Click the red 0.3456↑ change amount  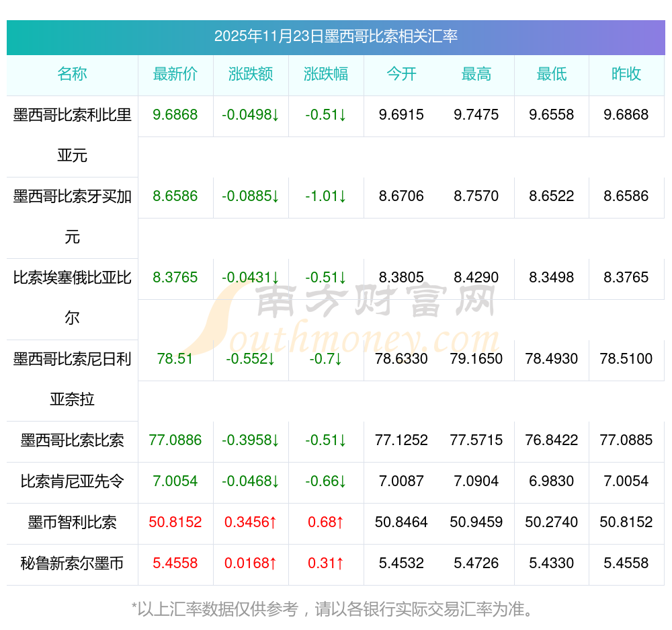(x=251, y=522)
